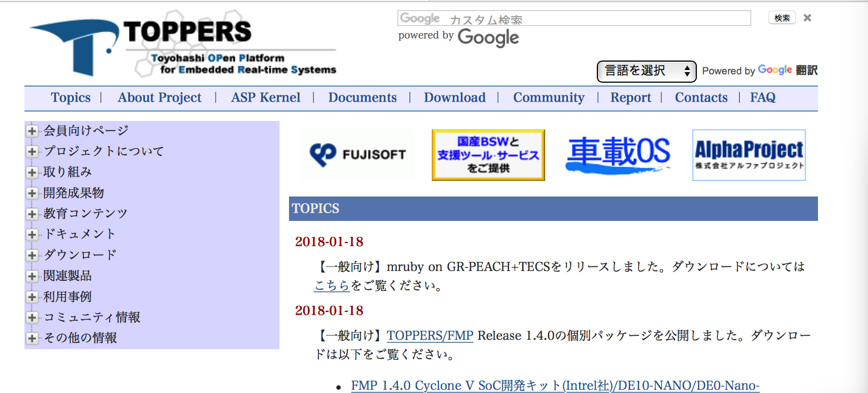868x393 pixels.
Task: Open the TOPPERS/FMP release link
Action: pos(430,335)
